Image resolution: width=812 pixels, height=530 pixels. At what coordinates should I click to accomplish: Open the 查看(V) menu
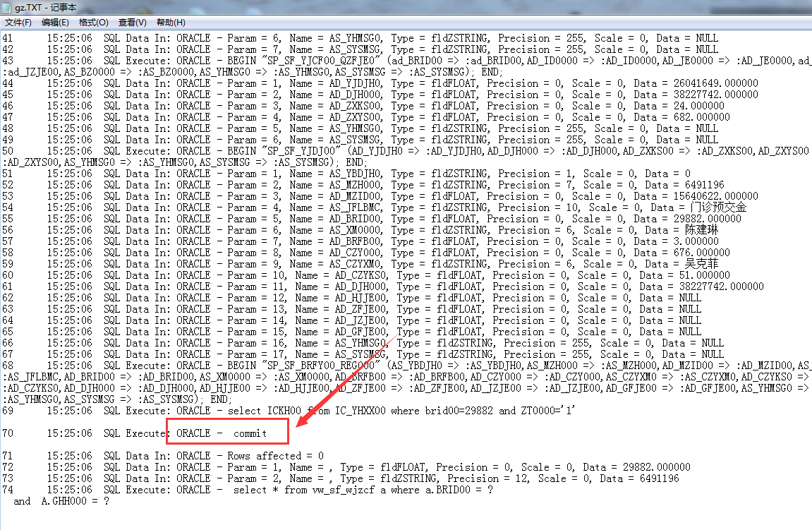tap(132, 23)
